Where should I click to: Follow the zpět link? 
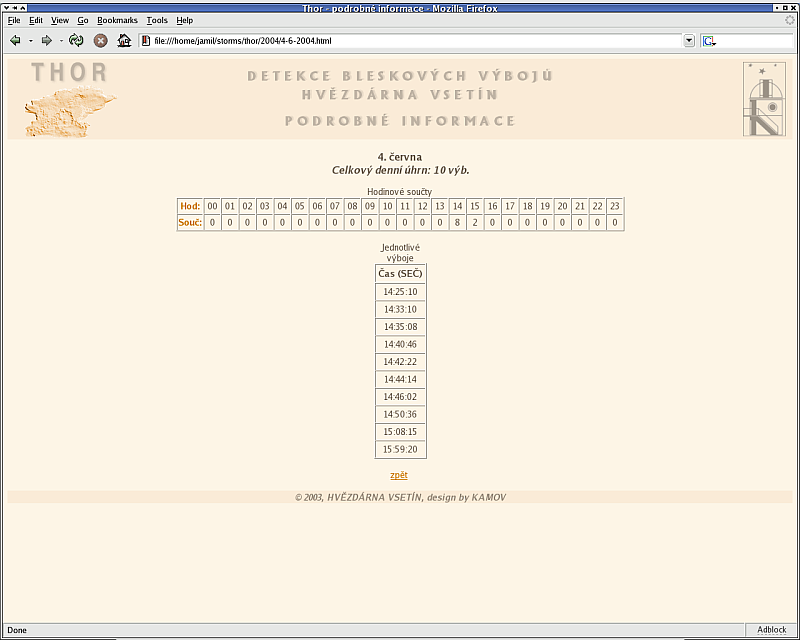pos(399,475)
